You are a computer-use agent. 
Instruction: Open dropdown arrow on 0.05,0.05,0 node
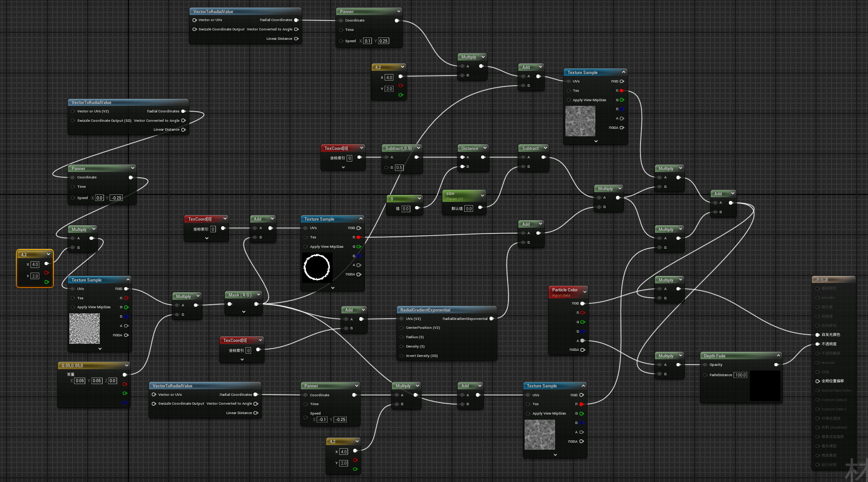[x=126, y=365]
